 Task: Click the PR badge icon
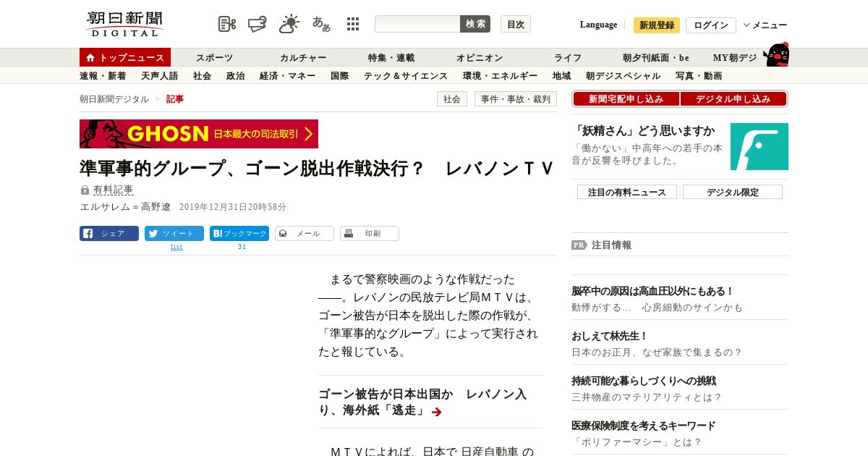579,245
